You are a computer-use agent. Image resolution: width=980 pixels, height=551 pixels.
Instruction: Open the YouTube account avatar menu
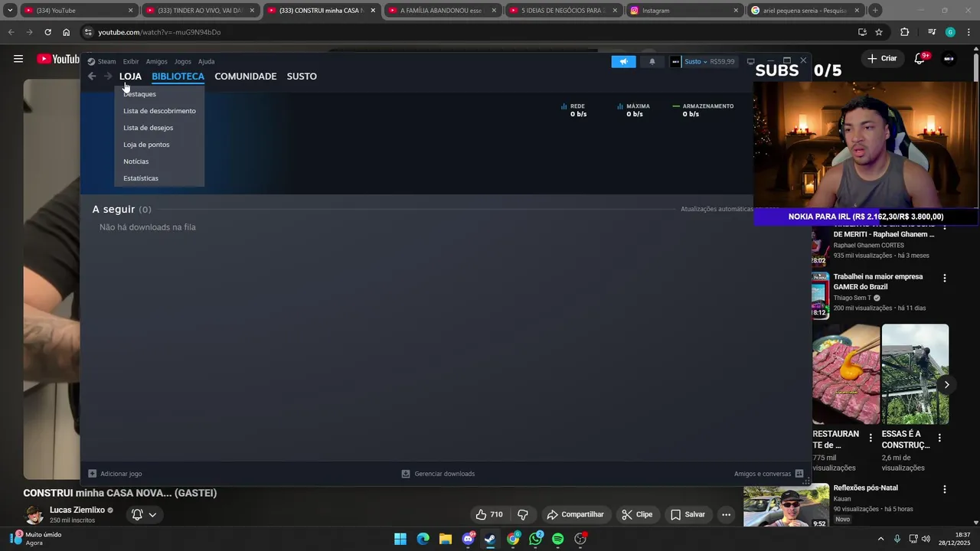pos(949,58)
